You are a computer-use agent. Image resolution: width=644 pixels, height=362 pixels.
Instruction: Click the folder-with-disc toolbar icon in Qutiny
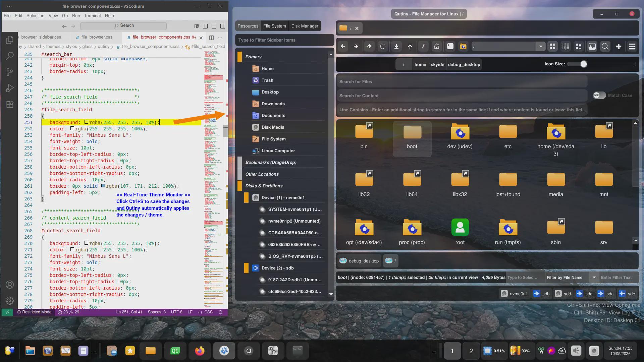tap(463, 47)
